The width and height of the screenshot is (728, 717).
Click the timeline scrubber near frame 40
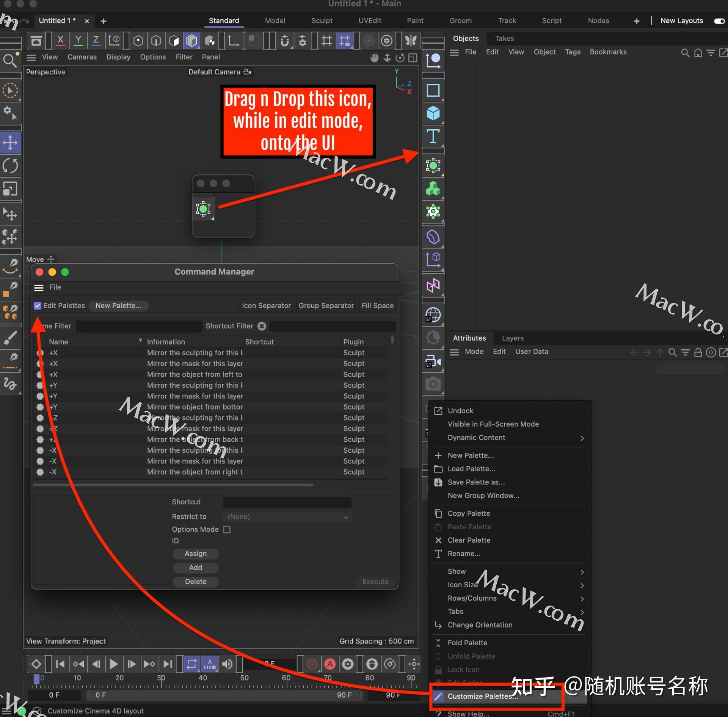203,678
